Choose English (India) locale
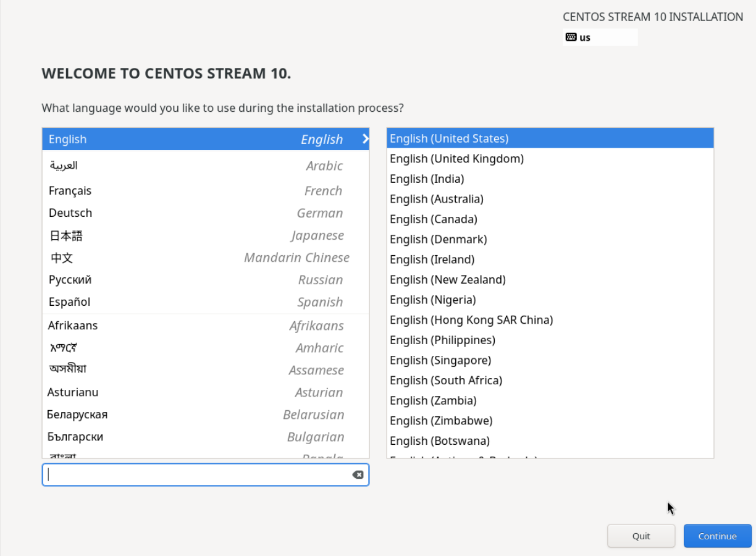This screenshot has height=556, width=756. coord(550,179)
